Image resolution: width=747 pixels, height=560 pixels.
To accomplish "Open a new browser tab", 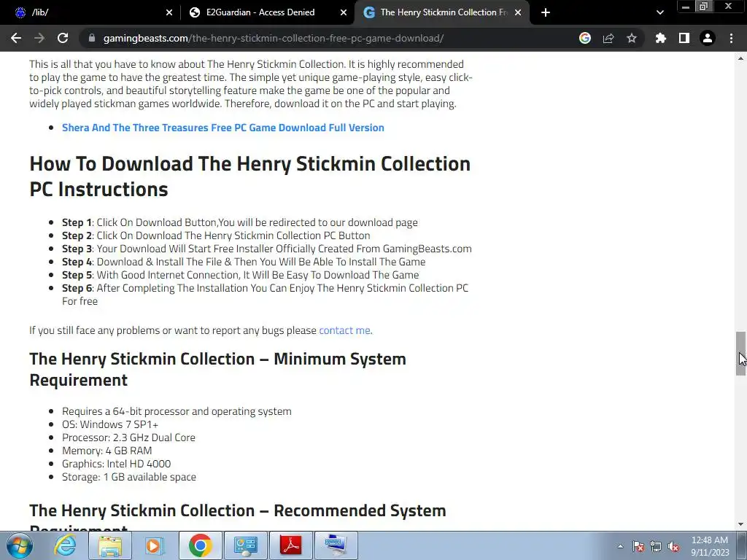I will tap(546, 12).
